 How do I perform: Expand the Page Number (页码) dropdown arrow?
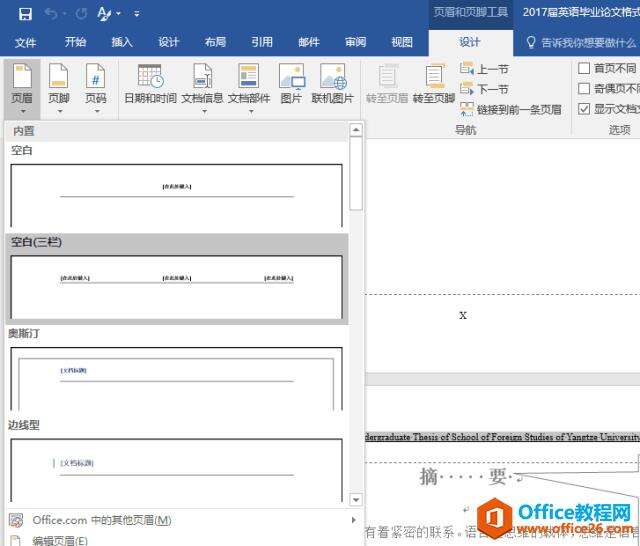pyautogui.click(x=97, y=111)
